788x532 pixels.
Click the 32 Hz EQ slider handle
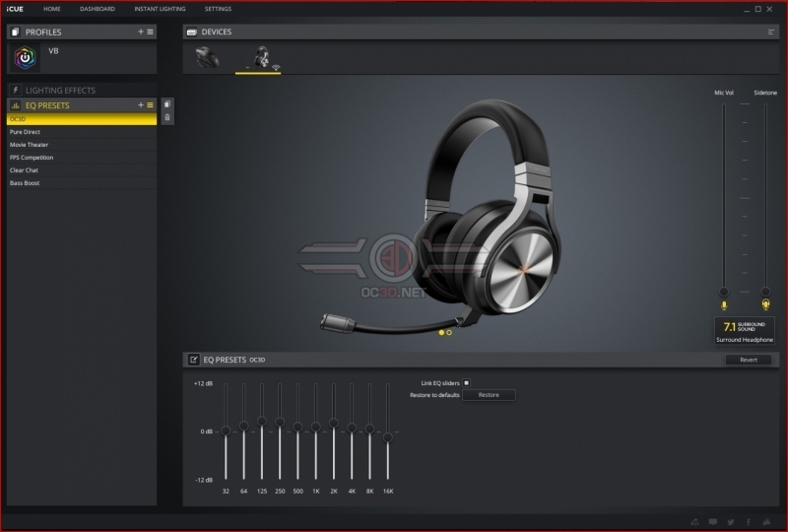click(226, 431)
